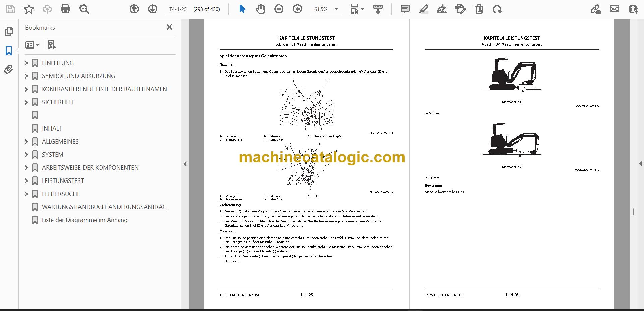Open the WARTUNGSHANDBUCH-ÄNDERUNGSANTRAG bookmark
The height and width of the screenshot is (311, 644).
point(104,207)
